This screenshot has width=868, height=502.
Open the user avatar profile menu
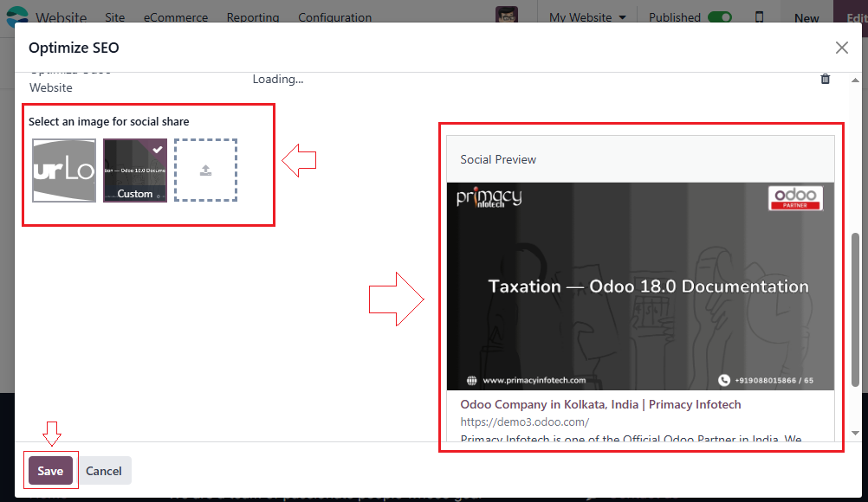pyautogui.click(x=507, y=12)
